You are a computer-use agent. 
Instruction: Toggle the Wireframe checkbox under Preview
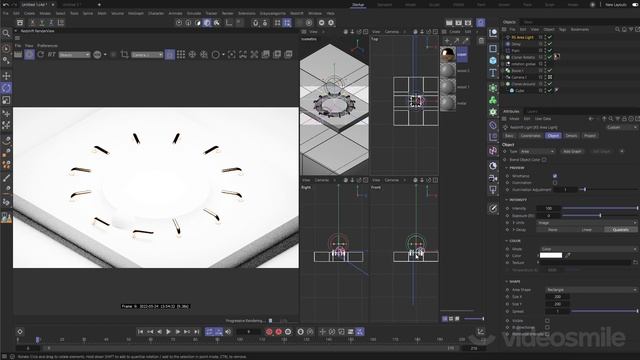pyautogui.click(x=555, y=176)
